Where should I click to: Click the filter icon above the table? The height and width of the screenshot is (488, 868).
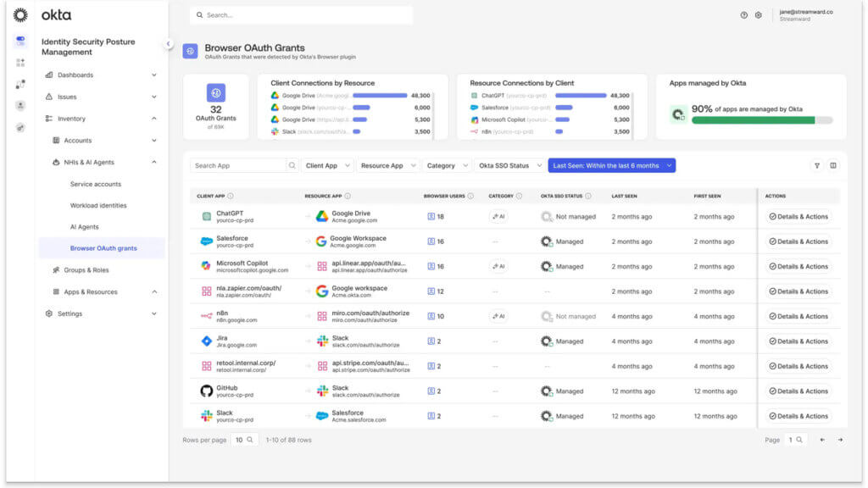(x=816, y=165)
